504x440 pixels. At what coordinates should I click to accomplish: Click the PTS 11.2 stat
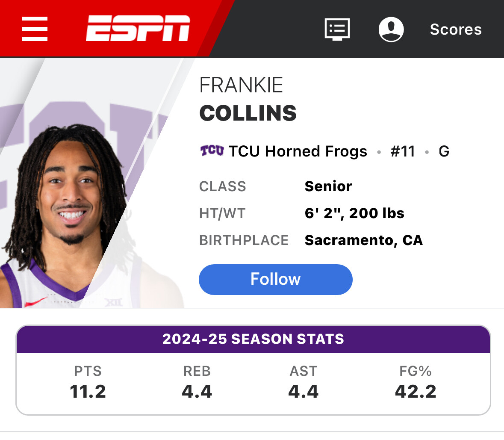(x=88, y=383)
